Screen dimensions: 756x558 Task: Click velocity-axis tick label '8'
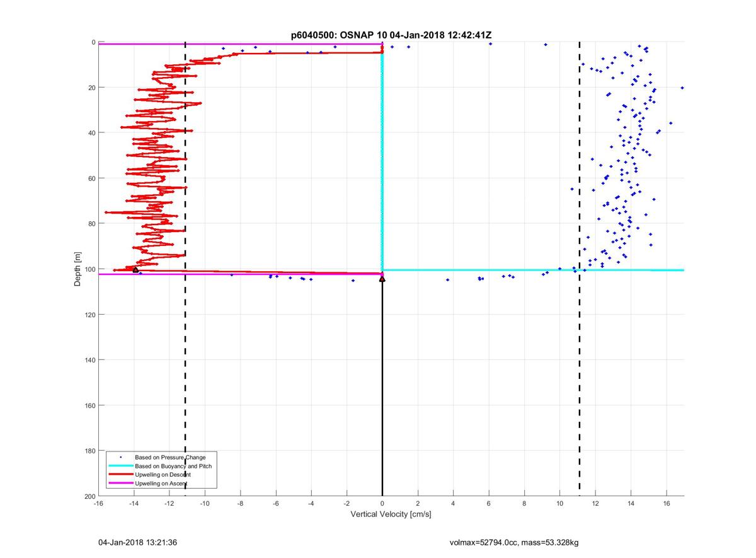[x=524, y=504]
